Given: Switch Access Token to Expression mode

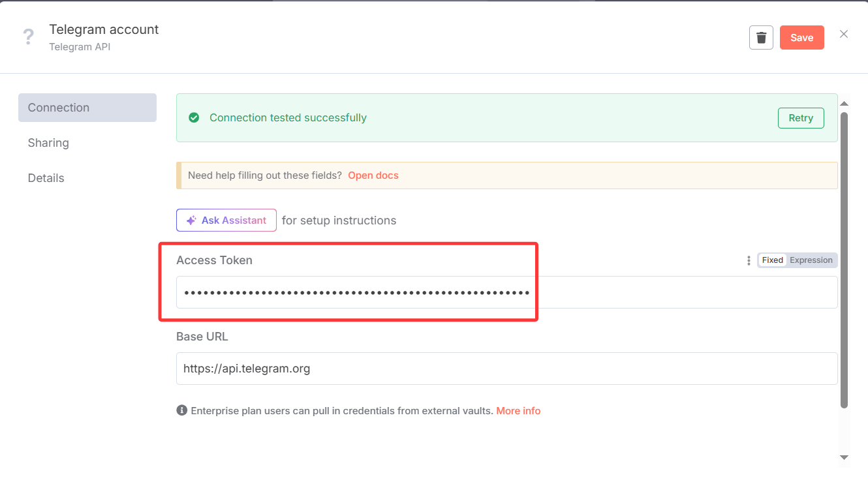Looking at the screenshot, I should tap(811, 260).
